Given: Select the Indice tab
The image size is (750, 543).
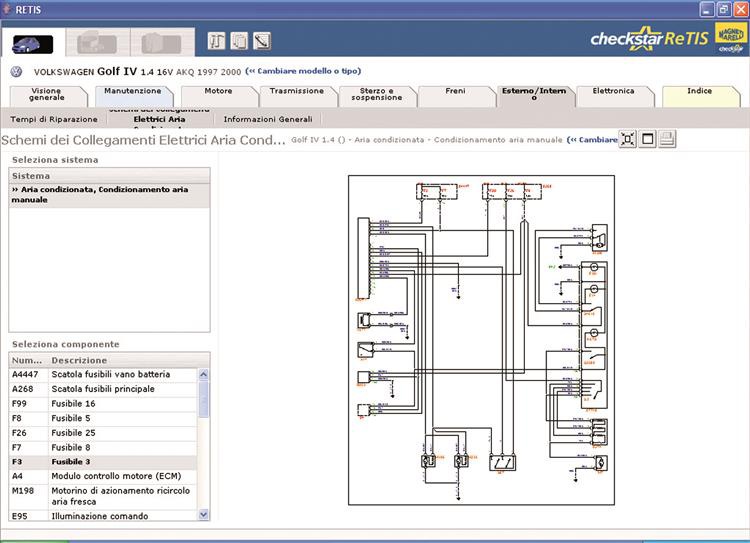Looking at the screenshot, I should pos(700,91).
